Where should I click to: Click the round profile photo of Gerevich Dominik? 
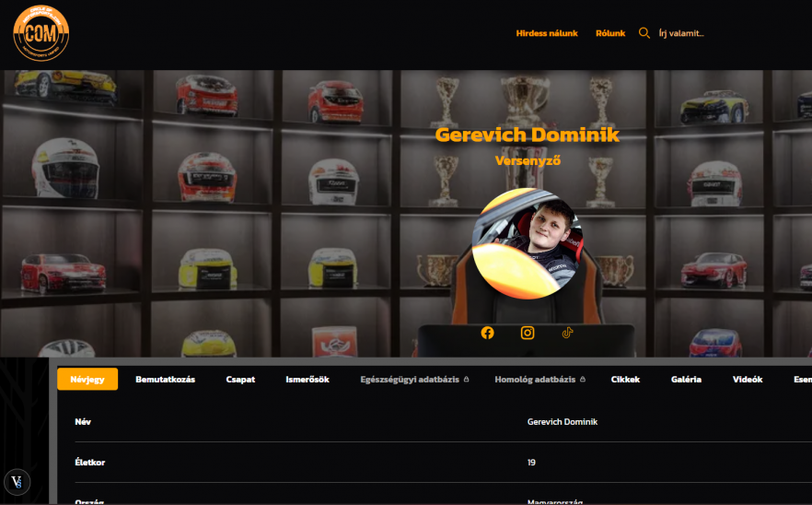528,243
